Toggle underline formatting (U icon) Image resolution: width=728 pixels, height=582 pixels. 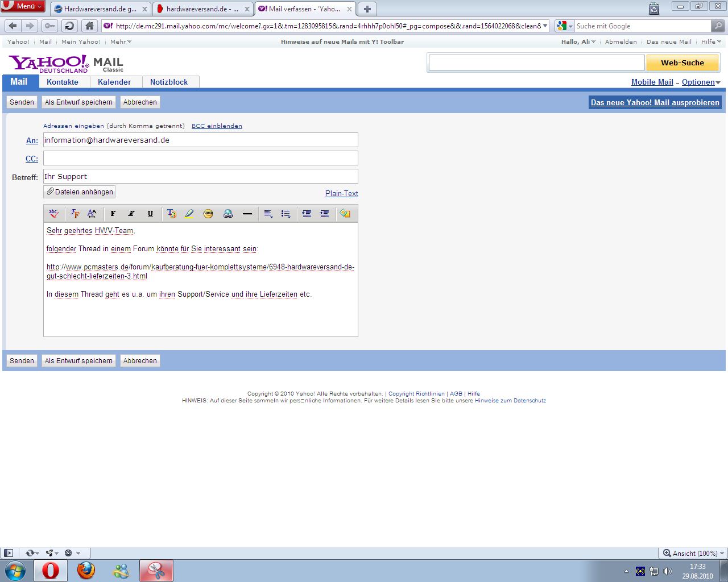[150, 214]
